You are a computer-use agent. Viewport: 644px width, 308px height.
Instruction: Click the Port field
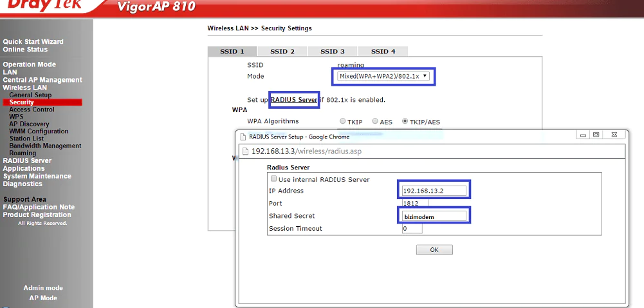click(415, 203)
